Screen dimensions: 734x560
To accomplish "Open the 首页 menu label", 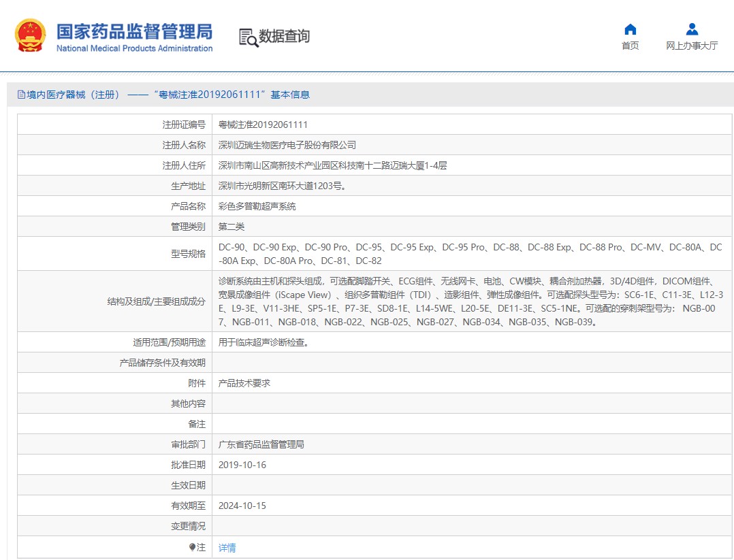I will pyautogui.click(x=630, y=46).
